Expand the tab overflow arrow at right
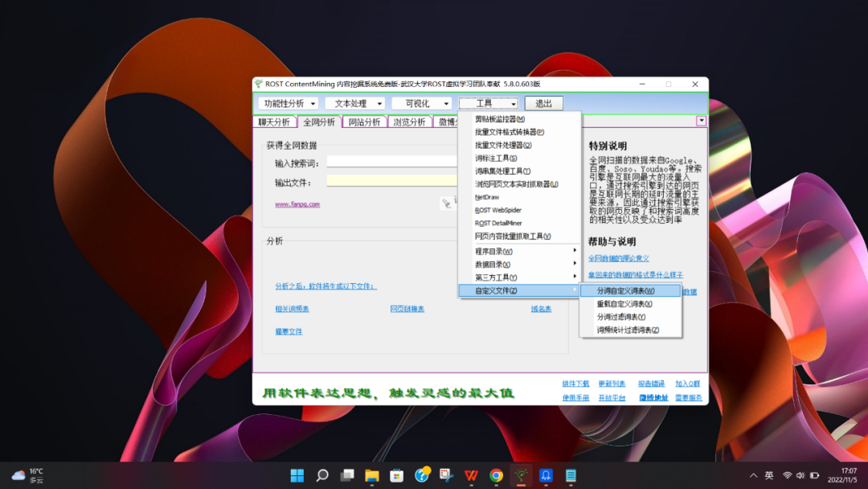Screen dimensions: 868x489 pos(702,121)
